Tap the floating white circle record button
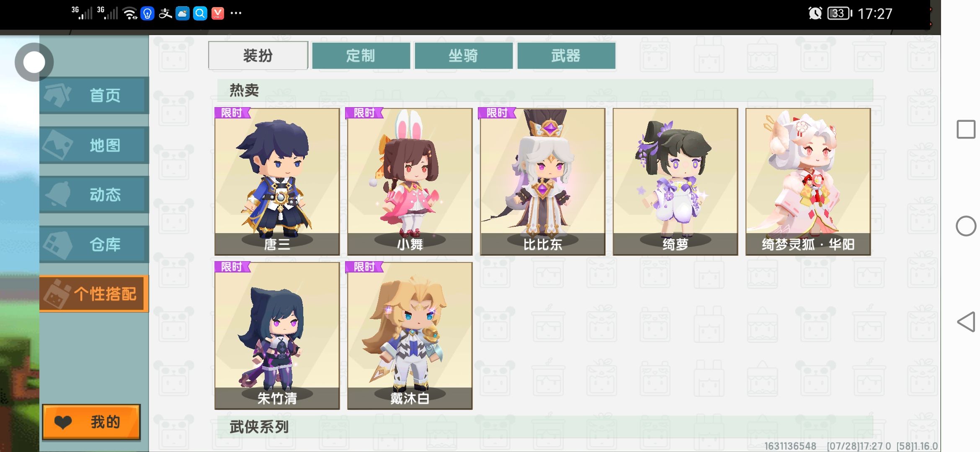This screenshot has width=980, height=452. [x=34, y=62]
